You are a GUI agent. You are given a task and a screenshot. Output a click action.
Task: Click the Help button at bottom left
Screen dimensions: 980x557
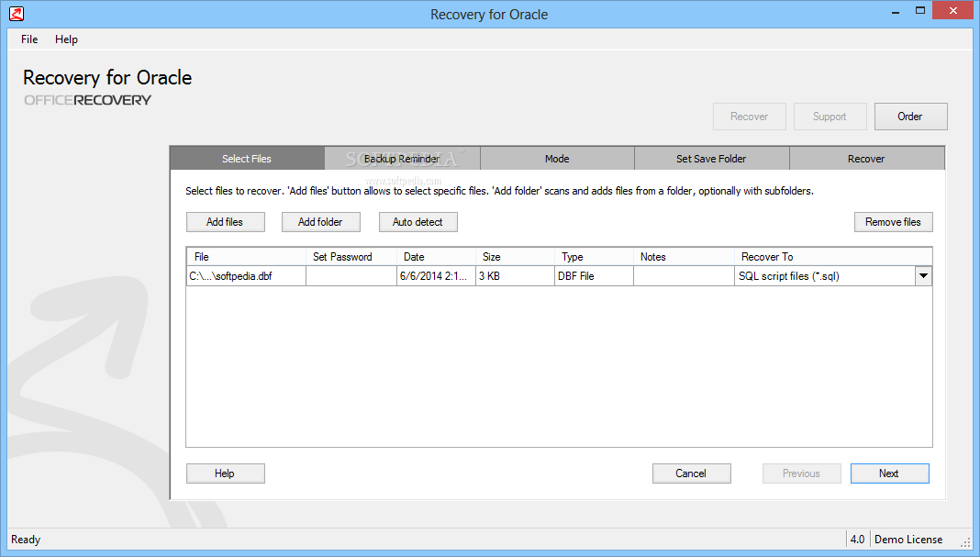(225, 473)
